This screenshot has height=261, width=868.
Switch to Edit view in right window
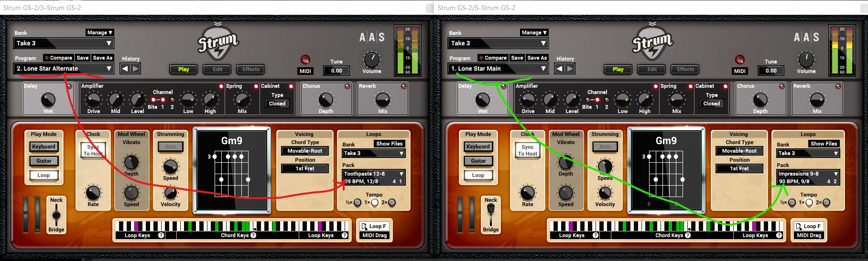[x=652, y=69]
